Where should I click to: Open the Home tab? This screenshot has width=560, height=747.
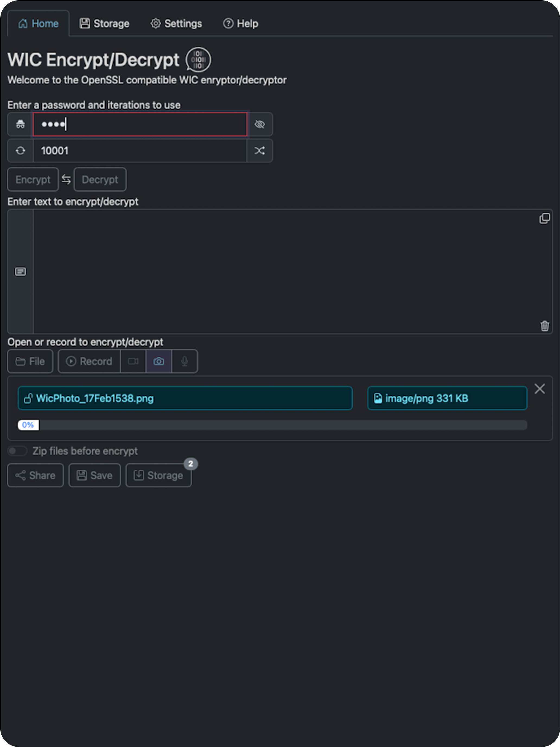(x=38, y=24)
